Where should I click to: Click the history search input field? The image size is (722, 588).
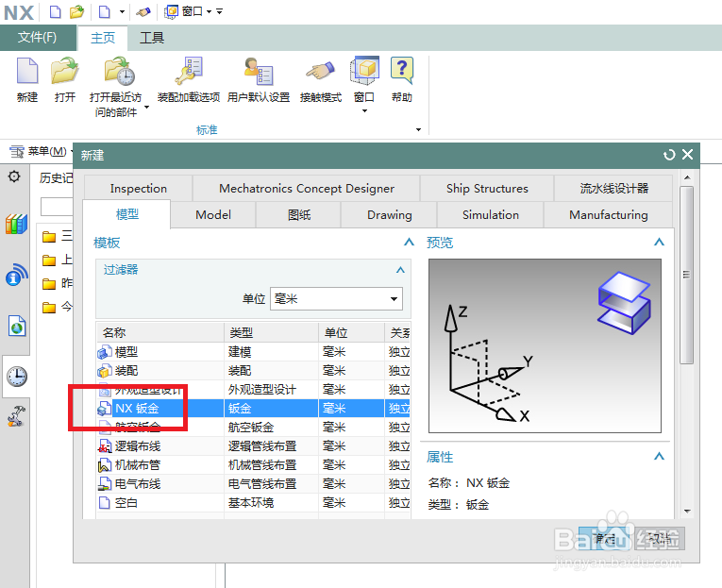57,207
